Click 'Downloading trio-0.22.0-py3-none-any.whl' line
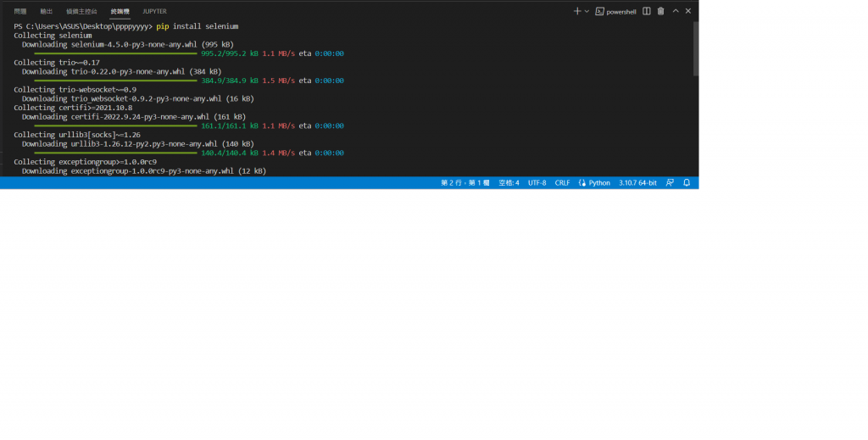Image resolution: width=868 pixels, height=440 pixels. point(122,71)
